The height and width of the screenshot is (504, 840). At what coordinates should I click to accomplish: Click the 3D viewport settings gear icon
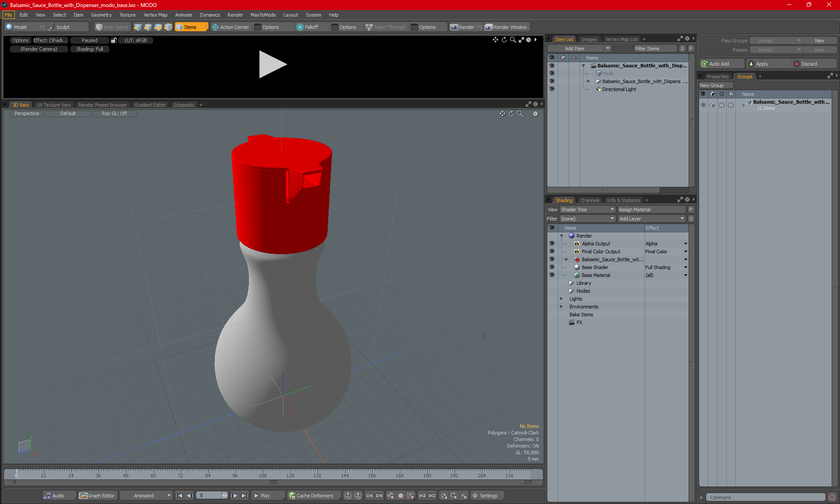tap(535, 114)
